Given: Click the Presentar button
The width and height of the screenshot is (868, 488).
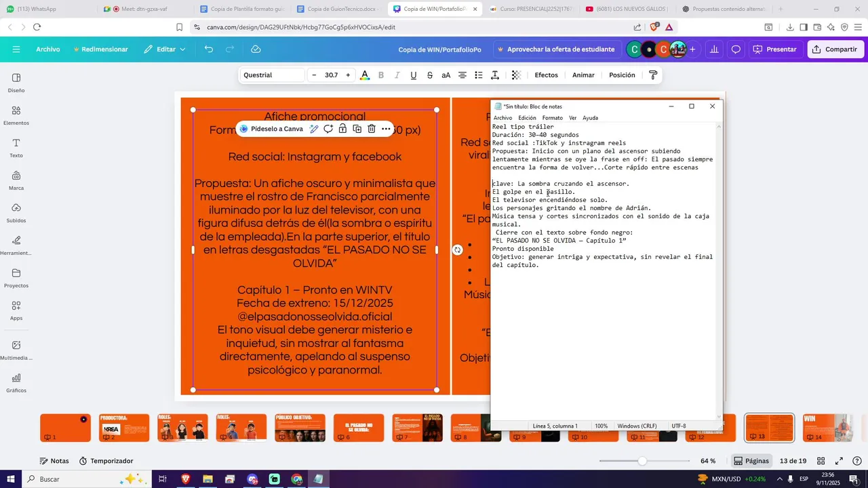Looking at the screenshot, I should point(775,49).
